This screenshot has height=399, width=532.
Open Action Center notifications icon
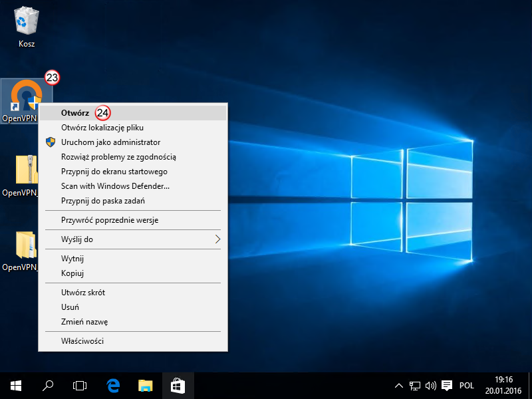[x=447, y=386]
